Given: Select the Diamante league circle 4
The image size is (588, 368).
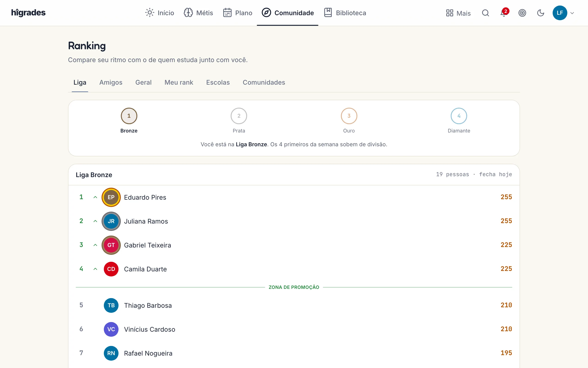Looking at the screenshot, I should tap(459, 116).
